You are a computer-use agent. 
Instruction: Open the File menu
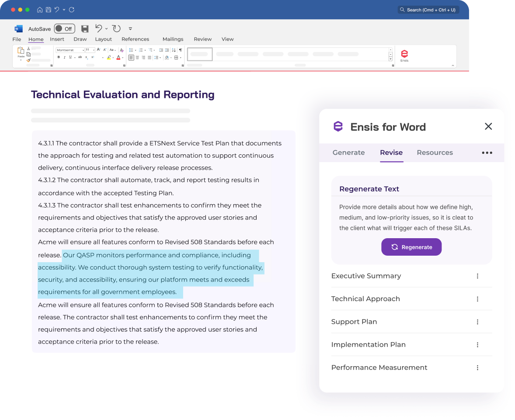pyautogui.click(x=17, y=39)
